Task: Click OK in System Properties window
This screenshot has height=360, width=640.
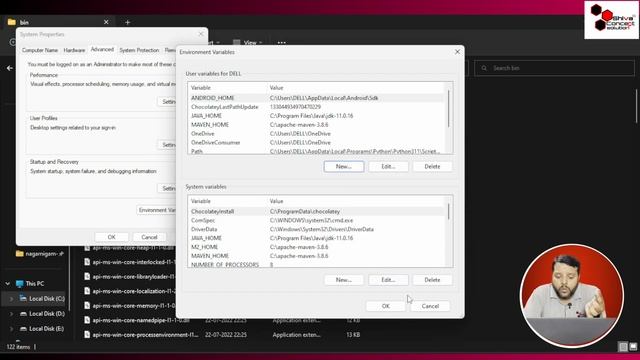Action: tap(111, 237)
